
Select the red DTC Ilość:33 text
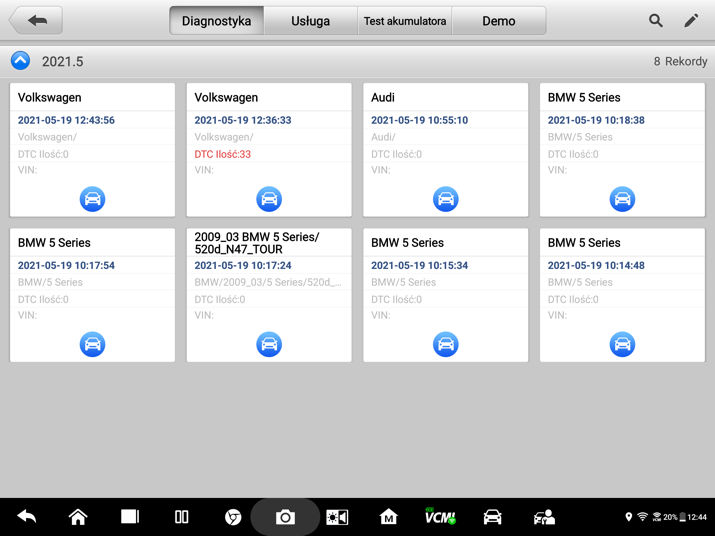223,154
